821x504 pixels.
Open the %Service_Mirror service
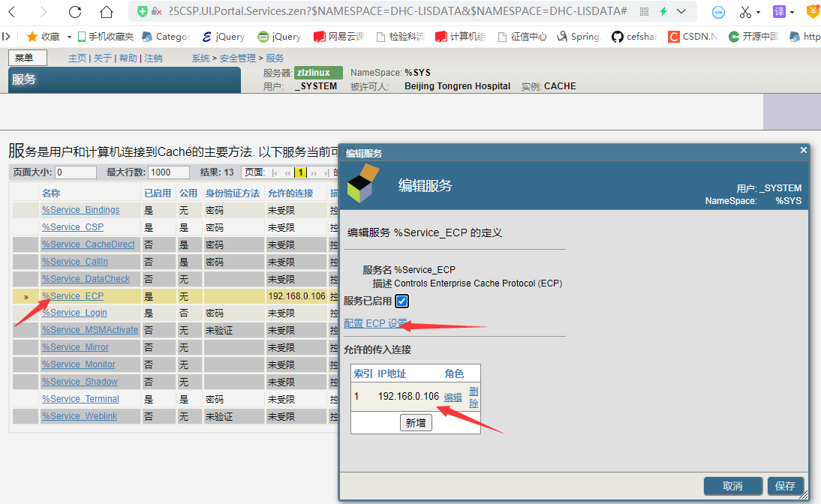click(x=75, y=347)
